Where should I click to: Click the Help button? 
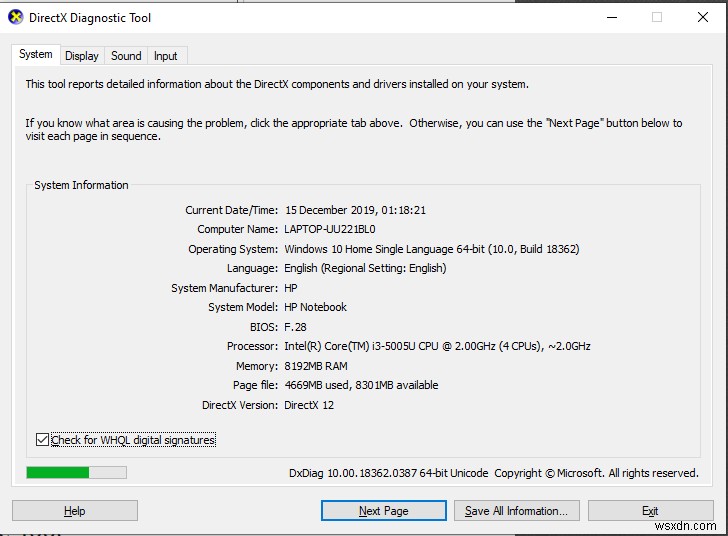pyautogui.click(x=75, y=511)
